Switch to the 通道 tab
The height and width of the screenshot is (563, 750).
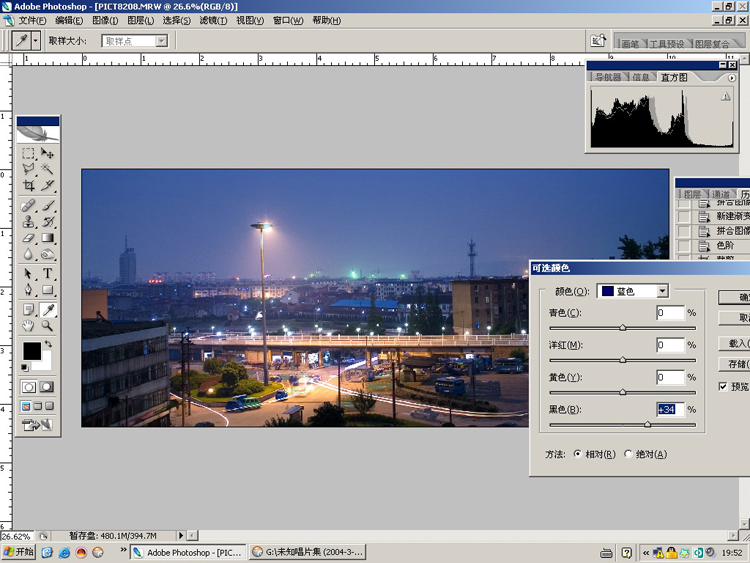[720, 194]
